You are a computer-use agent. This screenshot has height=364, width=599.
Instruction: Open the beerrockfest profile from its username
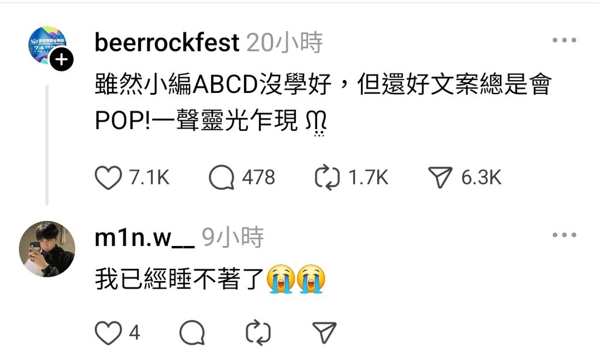pos(167,42)
